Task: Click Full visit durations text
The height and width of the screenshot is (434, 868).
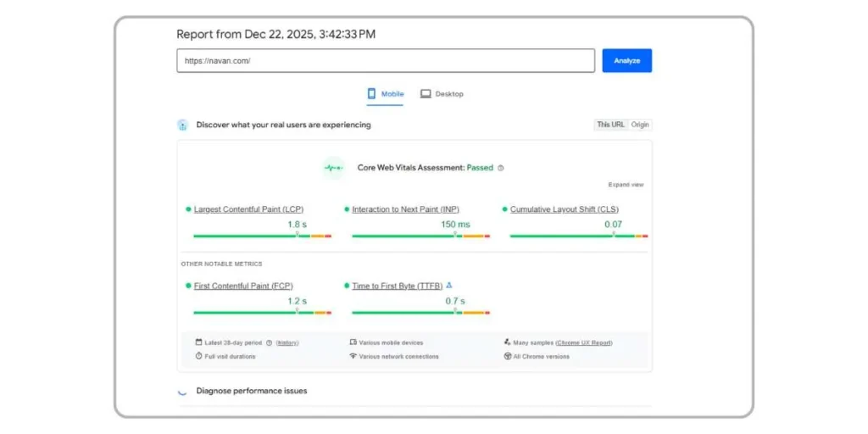Action: pos(230,357)
